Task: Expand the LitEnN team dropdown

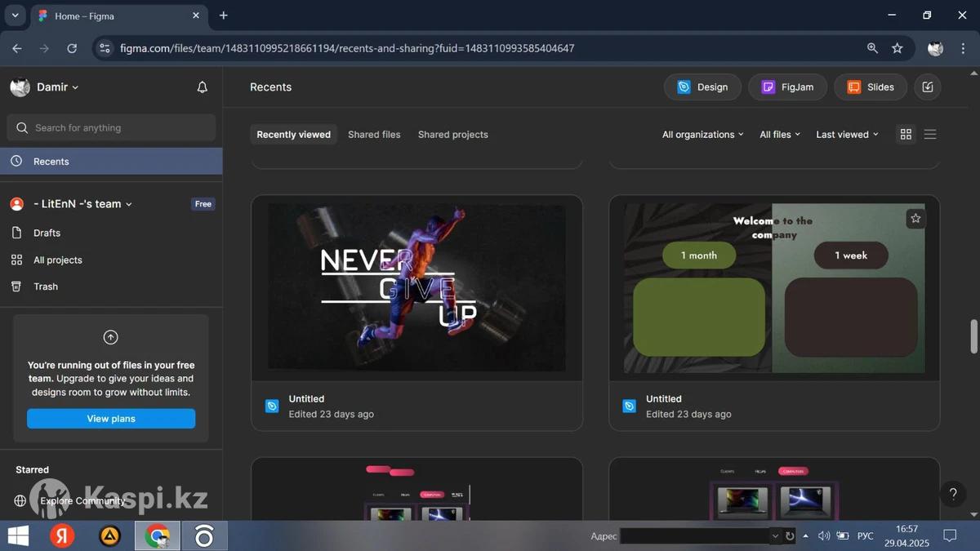Action: [x=129, y=204]
